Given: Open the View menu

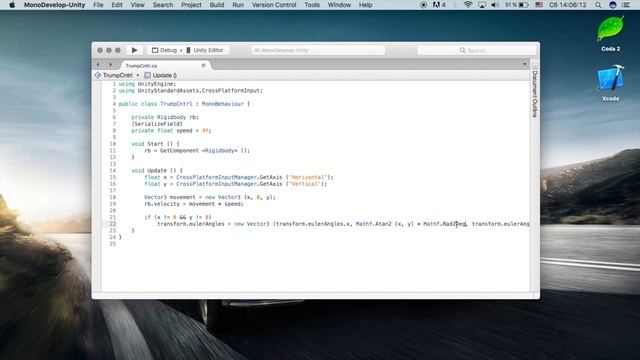Looking at the screenshot, I should pyautogui.click(x=138, y=5).
